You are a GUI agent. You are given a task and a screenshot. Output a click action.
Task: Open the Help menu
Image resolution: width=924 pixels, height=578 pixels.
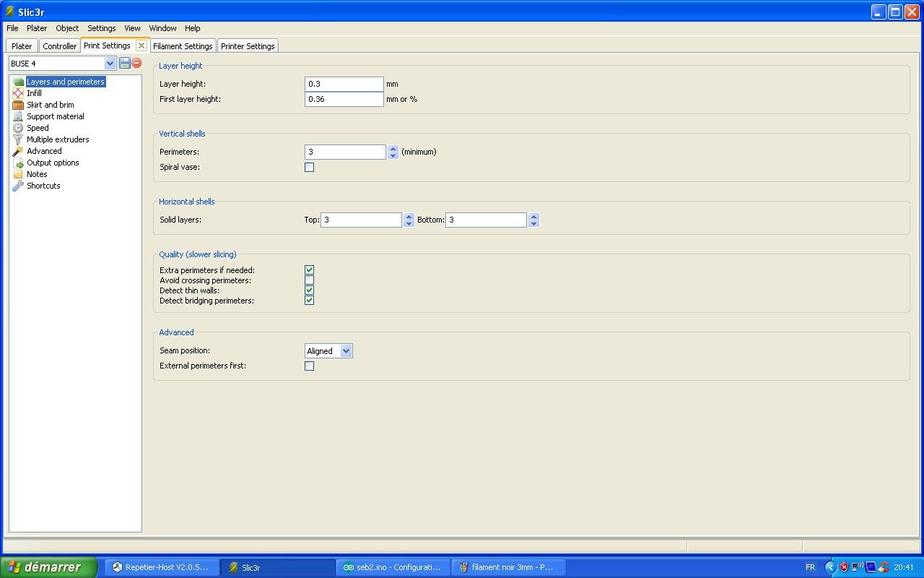pos(192,28)
